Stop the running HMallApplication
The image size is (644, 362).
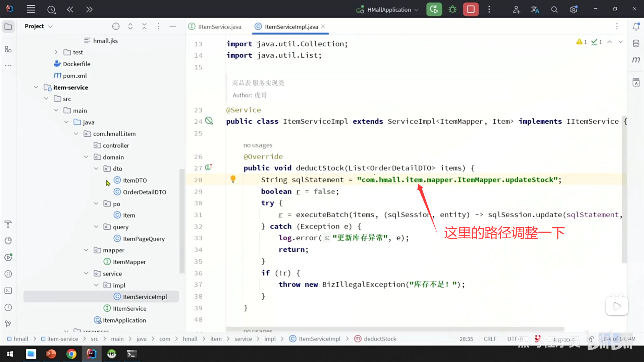tap(471, 9)
